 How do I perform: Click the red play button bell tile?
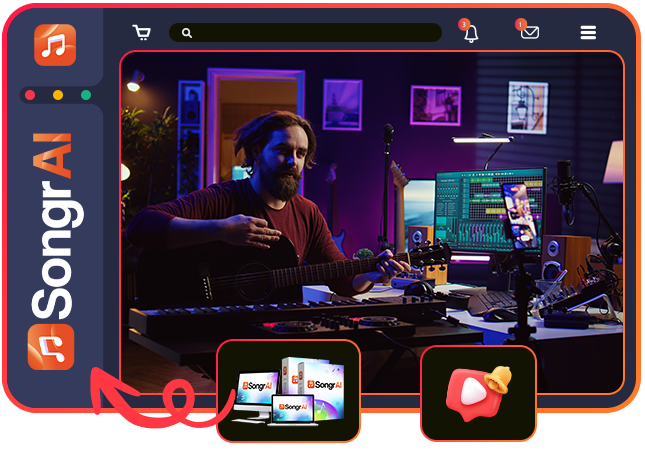tap(478, 393)
